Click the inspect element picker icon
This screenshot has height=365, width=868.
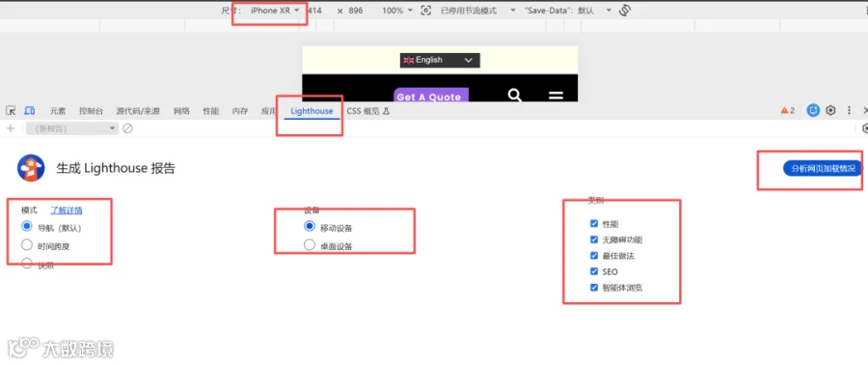pos(11,111)
